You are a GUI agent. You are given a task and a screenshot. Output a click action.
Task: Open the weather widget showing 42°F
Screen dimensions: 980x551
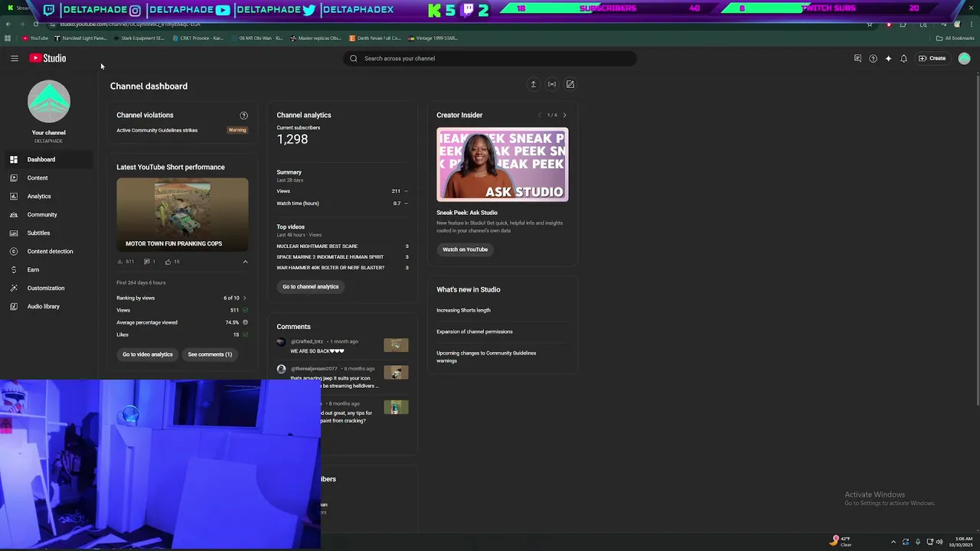pyautogui.click(x=841, y=541)
